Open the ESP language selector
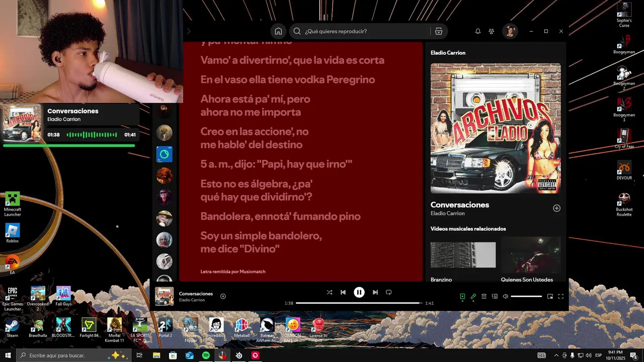 pos(599,355)
